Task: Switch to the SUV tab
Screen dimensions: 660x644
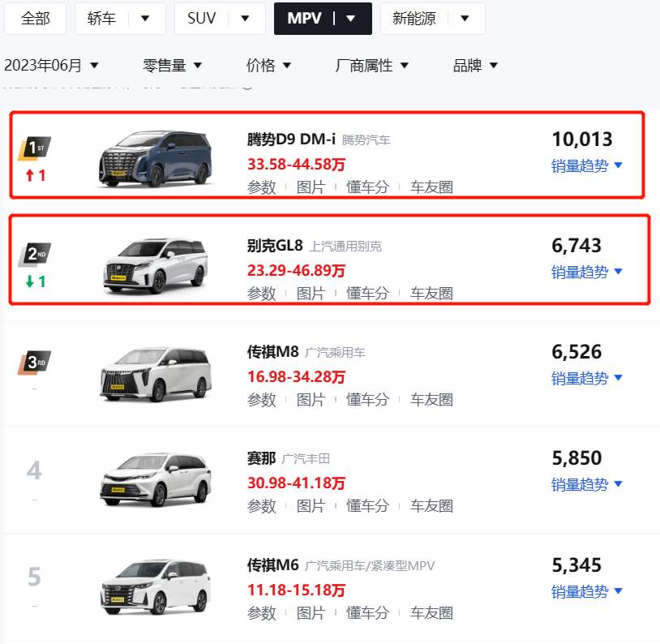Action: point(220,19)
